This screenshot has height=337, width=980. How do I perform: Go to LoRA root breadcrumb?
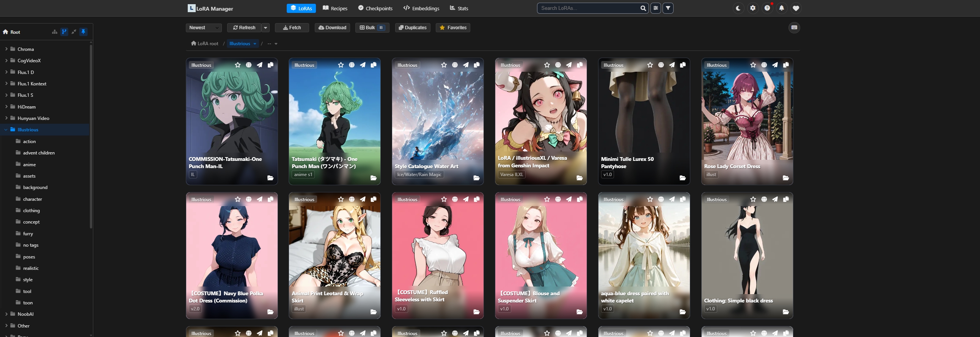(205, 43)
